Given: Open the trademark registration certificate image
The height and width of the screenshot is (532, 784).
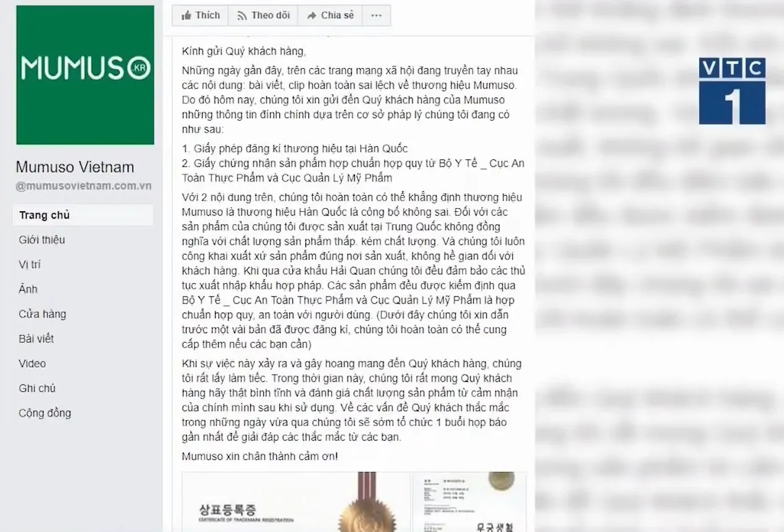Looking at the screenshot, I should (296, 502).
